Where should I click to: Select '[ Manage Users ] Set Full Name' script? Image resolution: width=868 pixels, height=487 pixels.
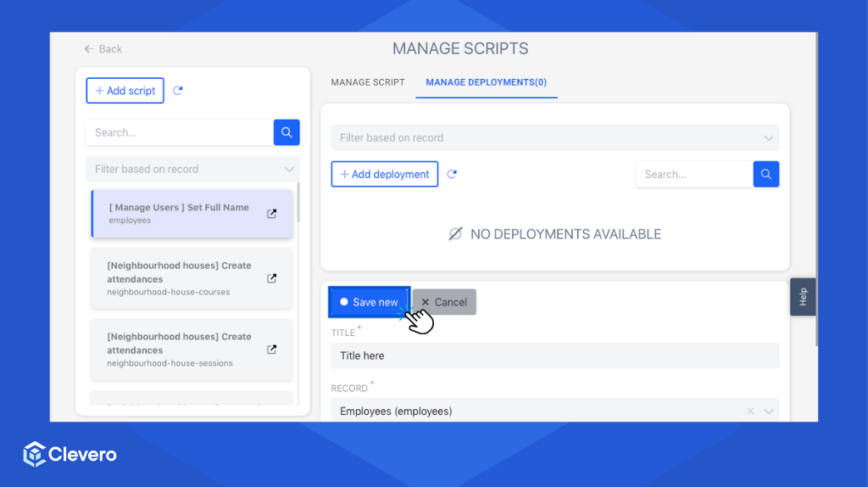click(x=192, y=214)
